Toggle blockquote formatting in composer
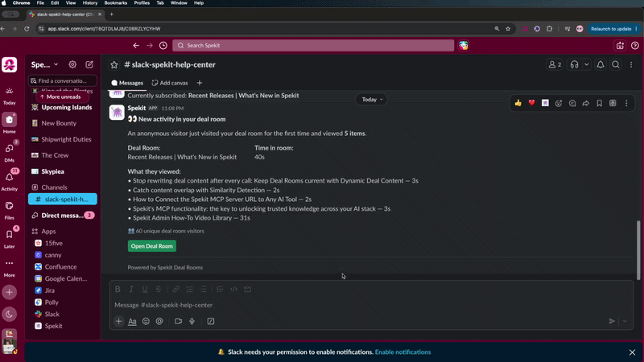644x362 pixels. [220, 290]
